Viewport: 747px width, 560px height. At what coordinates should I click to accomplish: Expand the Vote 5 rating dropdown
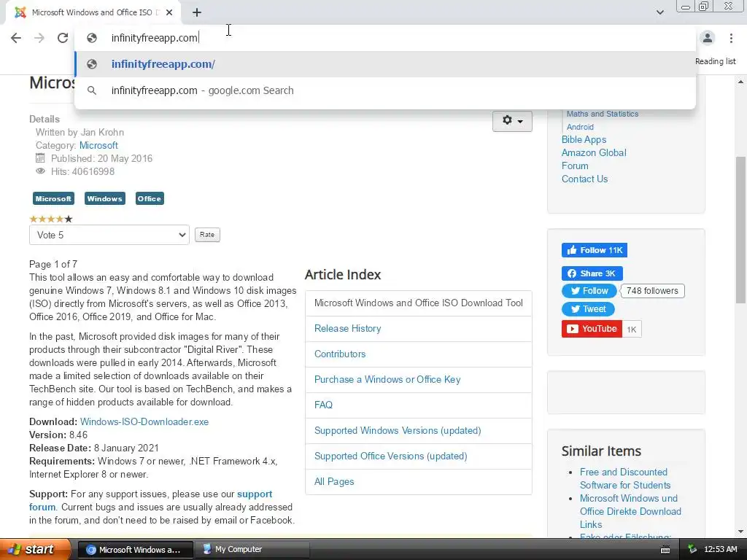[x=109, y=235]
